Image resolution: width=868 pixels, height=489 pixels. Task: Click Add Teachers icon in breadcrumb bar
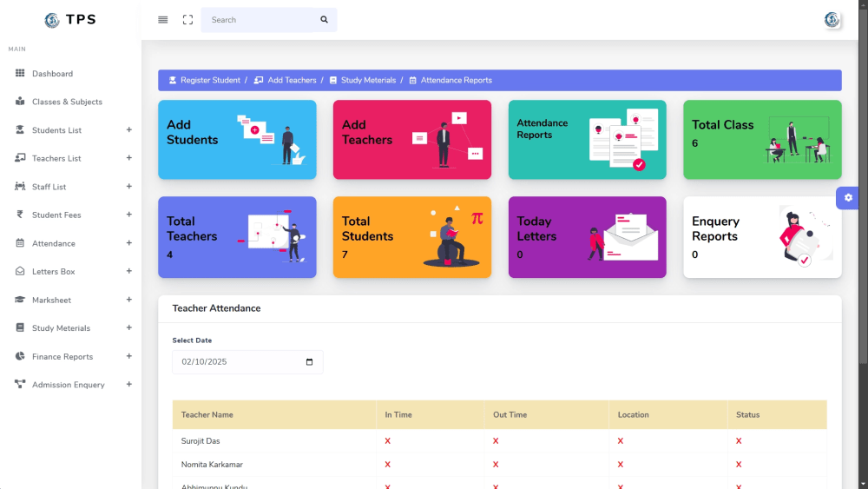pos(259,80)
